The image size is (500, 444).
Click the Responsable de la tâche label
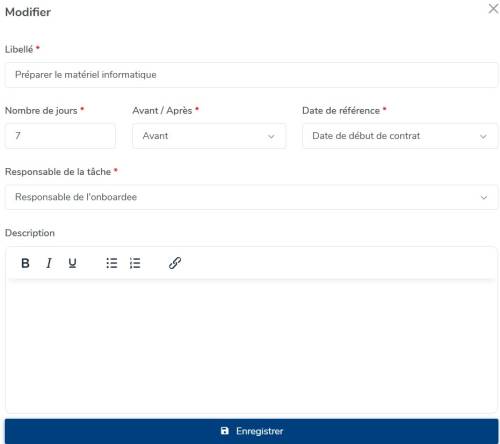[x=58, y=172]
